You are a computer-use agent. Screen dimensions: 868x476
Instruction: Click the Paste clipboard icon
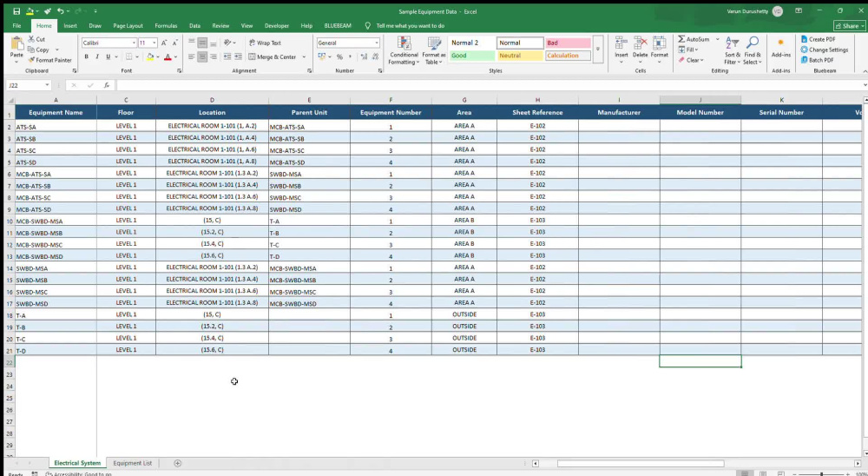tap(16, 44)
